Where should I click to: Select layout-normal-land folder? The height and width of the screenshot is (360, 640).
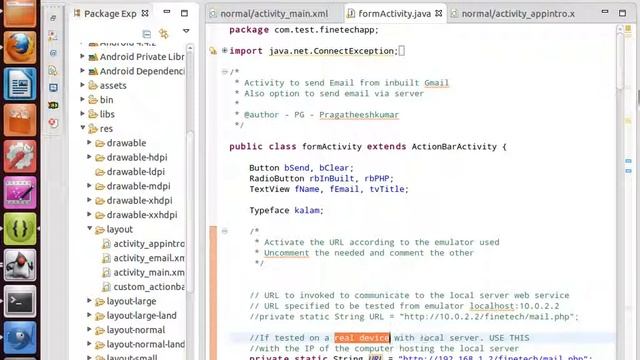point(145,344)
